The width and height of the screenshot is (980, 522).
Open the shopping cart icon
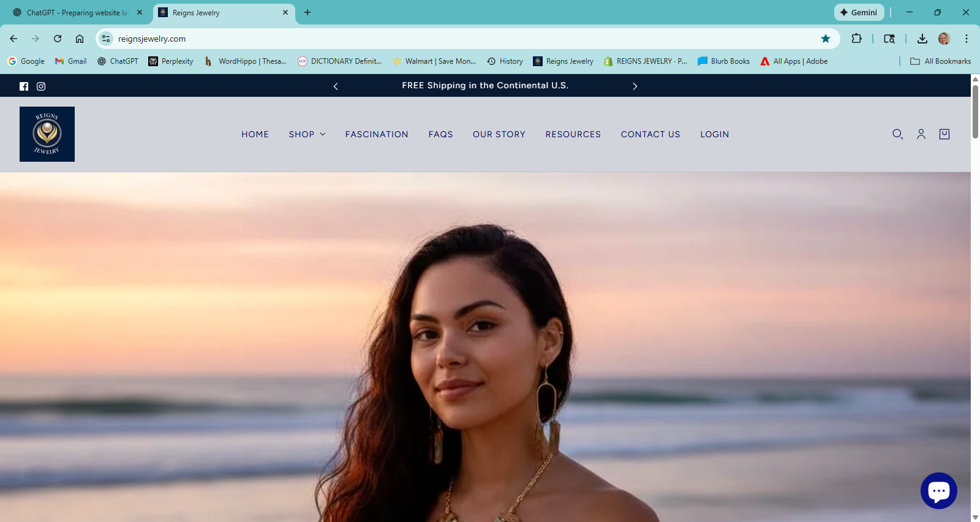[x=944, y=134]
